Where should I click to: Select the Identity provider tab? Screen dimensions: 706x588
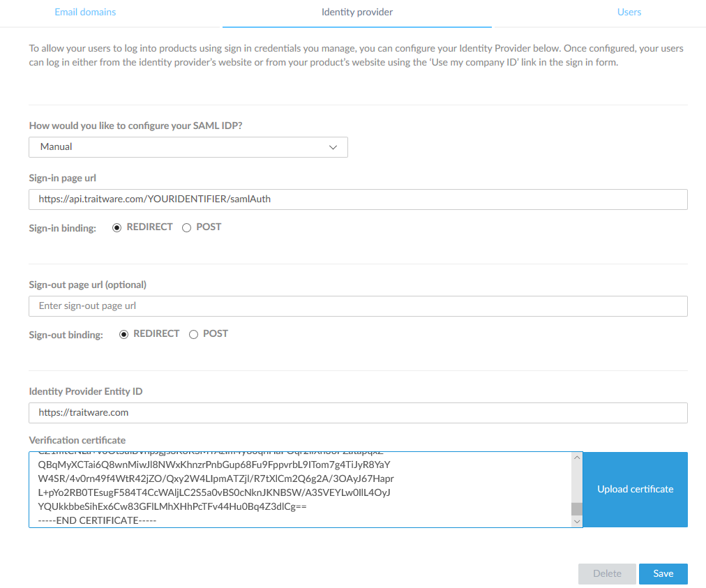pos(357,12)
